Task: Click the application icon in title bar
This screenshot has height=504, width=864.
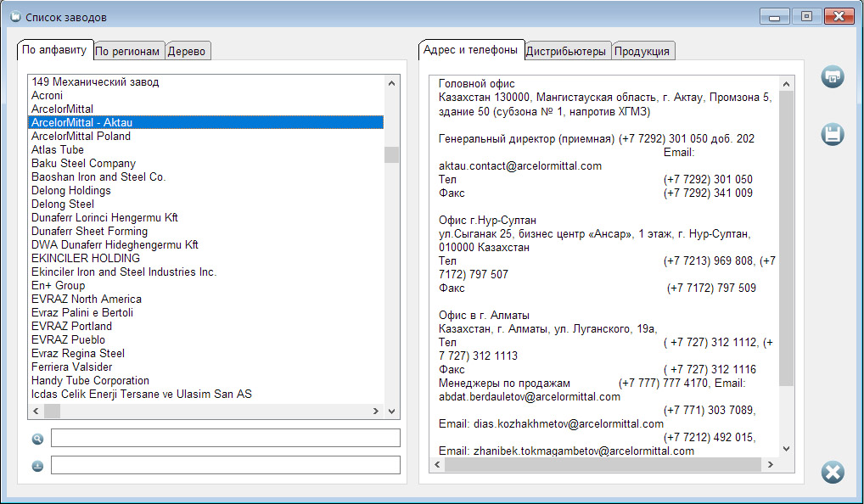Action: [15, 16]
